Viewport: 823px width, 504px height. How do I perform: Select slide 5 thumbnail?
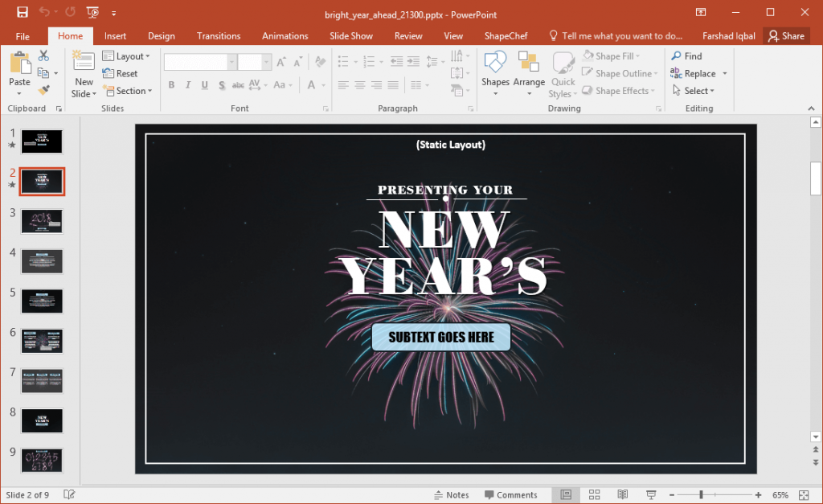click(x=42, y=301)
